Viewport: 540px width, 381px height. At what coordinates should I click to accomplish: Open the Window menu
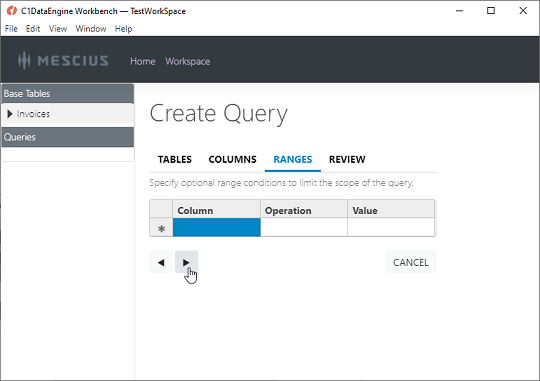coord(91,29)
